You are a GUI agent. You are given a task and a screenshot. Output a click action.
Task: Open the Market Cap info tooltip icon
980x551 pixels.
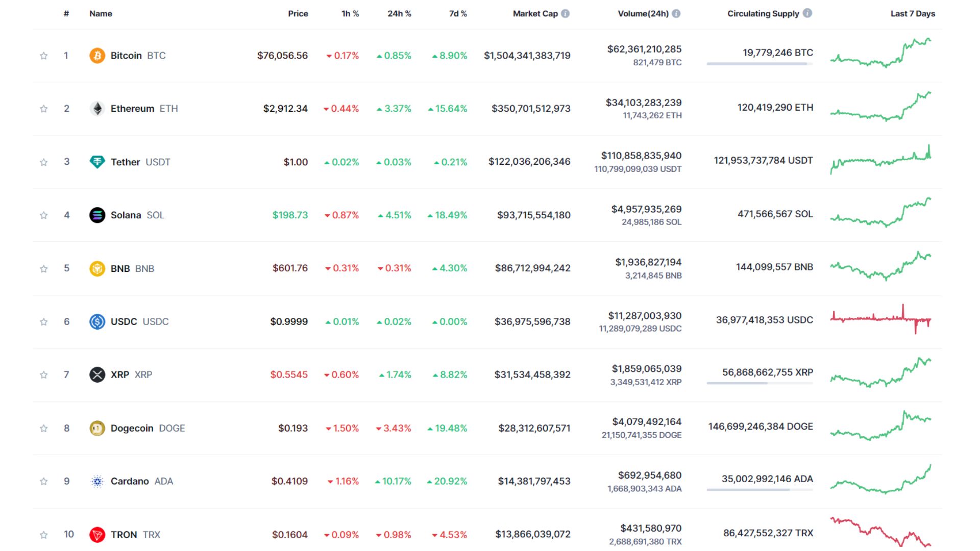coord(565,14)
